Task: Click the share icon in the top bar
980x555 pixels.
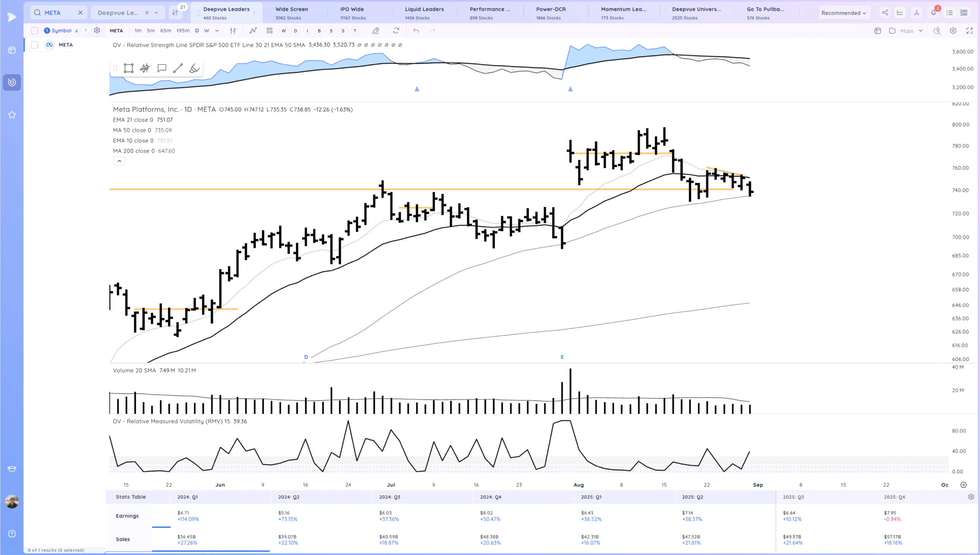Action: (885, 13)
